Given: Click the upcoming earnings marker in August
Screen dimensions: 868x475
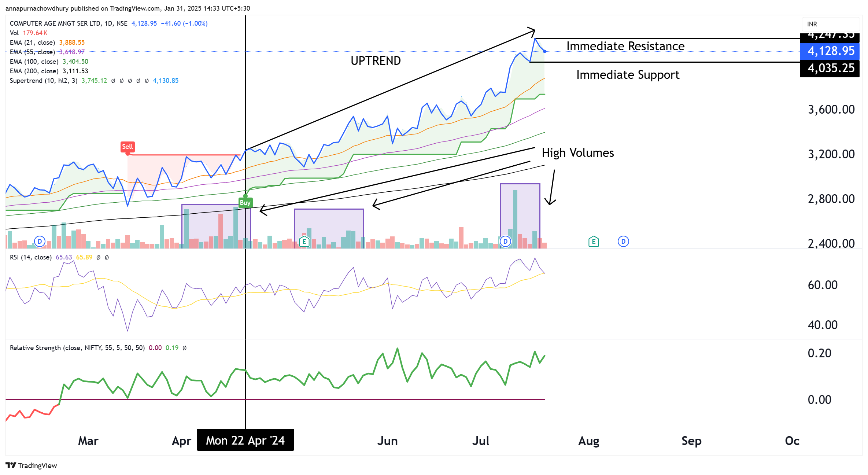Looking at the screenshot, I should tap(594, 242).
